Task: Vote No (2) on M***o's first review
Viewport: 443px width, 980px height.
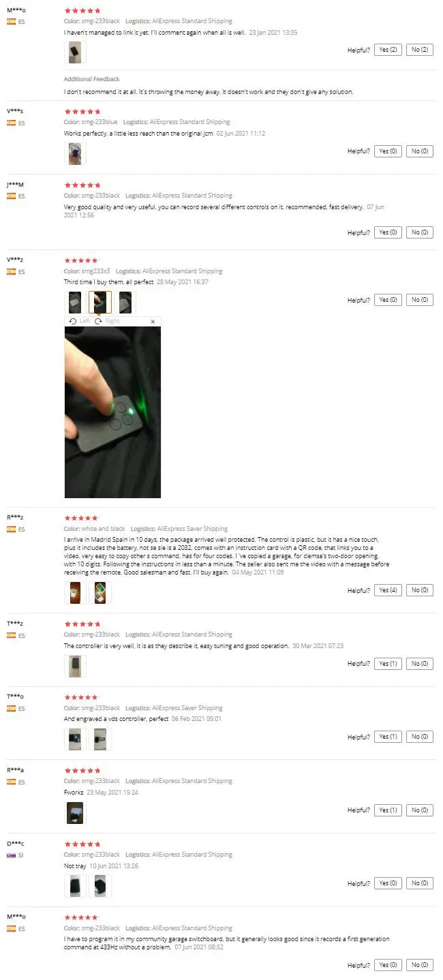Action: (420, 50)
